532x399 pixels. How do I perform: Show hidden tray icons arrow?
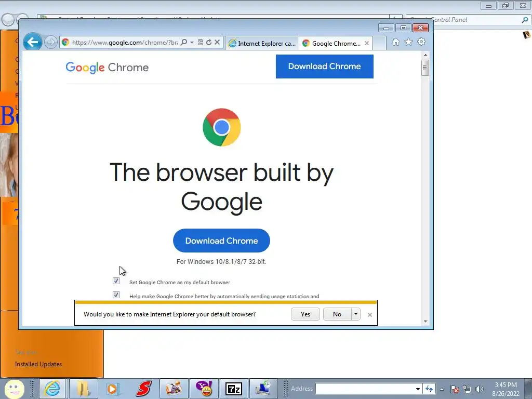tap(442, 389)
